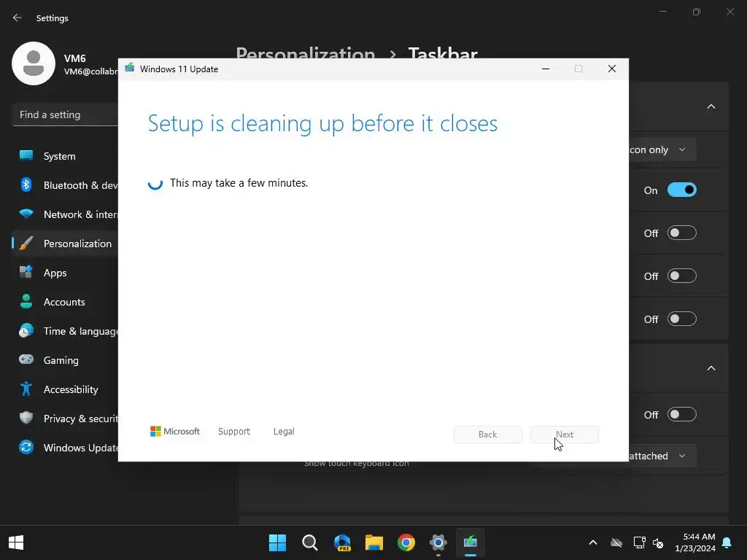This screenshot has height=560, width=747.
Task: Click the Accounts person icon
Action: (x=26, y=301)
